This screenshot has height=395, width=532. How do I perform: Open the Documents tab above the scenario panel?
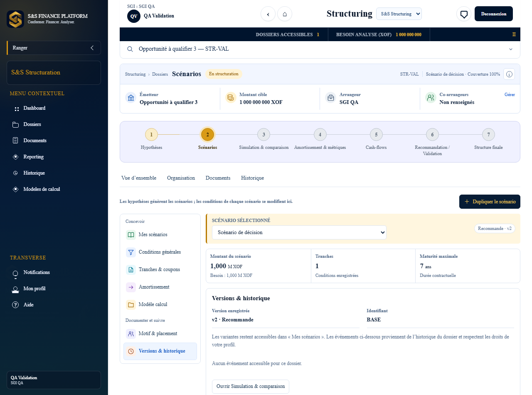pos(218,178)
